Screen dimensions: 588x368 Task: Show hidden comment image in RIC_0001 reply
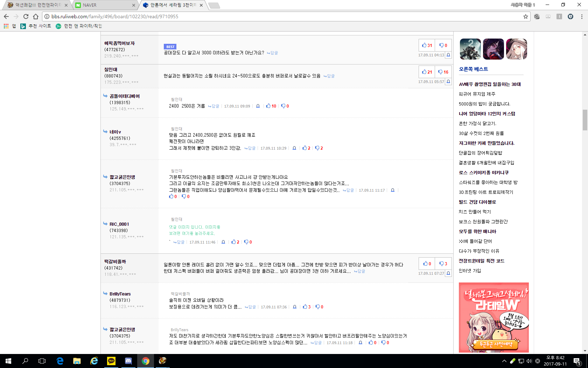(194, 230)
